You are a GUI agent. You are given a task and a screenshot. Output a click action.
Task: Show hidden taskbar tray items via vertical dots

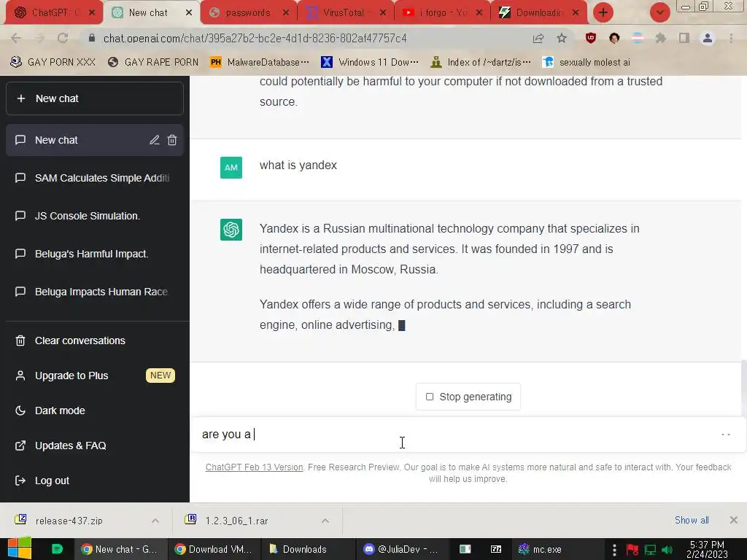point(614,550)
